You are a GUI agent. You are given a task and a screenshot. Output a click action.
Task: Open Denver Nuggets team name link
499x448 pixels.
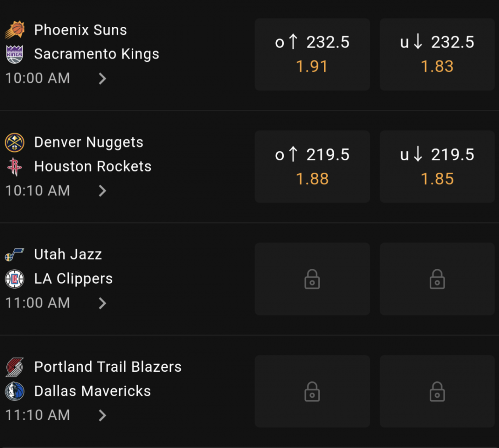tap(89, 143)
